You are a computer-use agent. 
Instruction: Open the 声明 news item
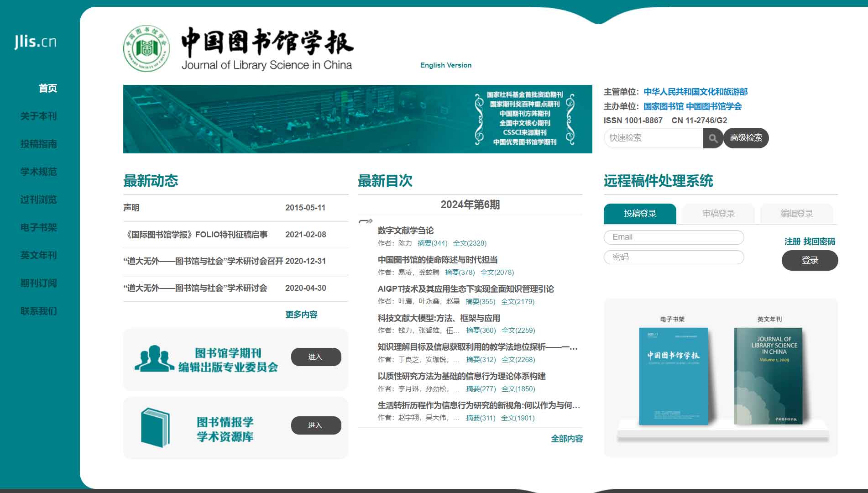(x=131, y=208)
